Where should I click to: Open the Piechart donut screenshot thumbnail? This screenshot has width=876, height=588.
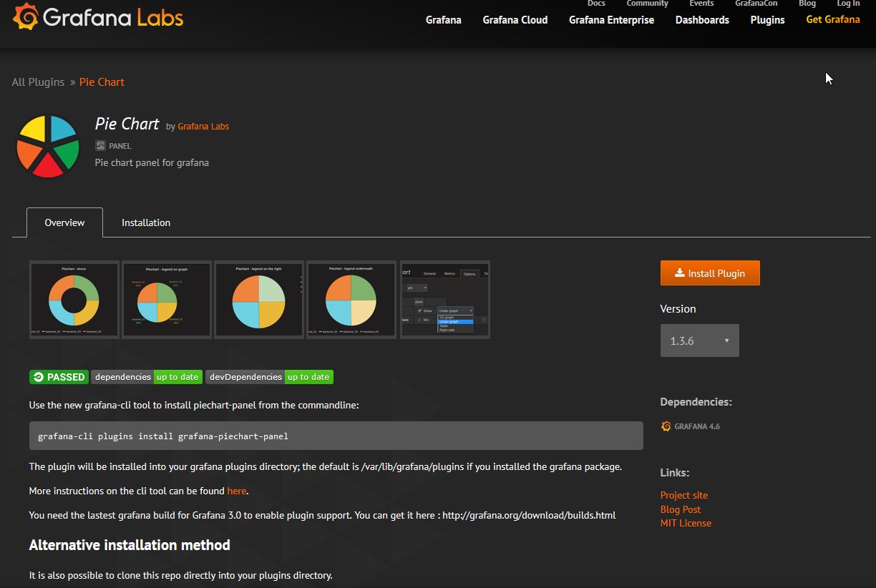(x=74, y=300)
